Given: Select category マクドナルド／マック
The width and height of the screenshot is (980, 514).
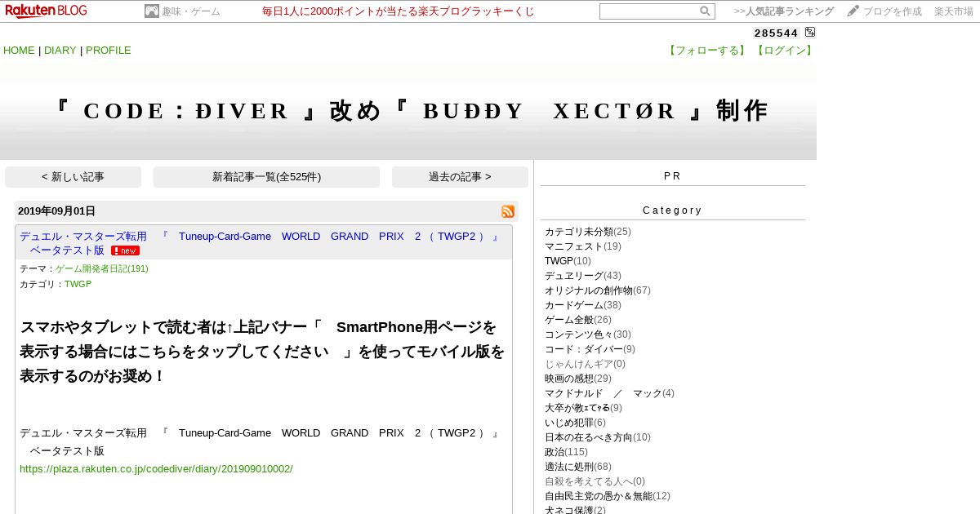Looking at the screenshot, I should pyautogui.click(x=604, y=393).
